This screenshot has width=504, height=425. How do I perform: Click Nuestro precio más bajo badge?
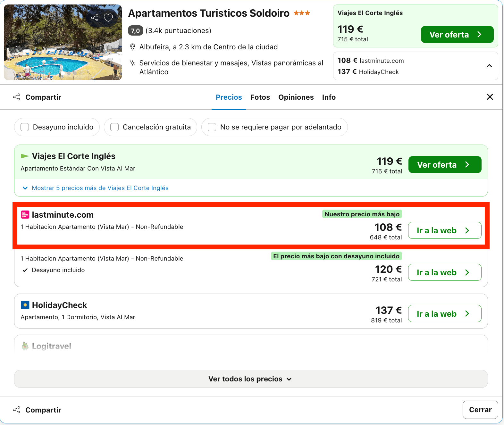click(x=362, y=214)
